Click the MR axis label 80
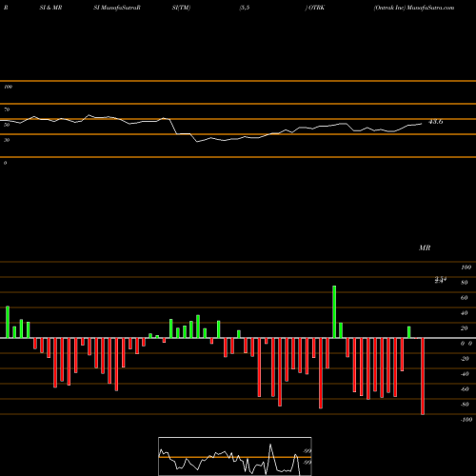This screenshot has height=476, width=476. point(465,283)
